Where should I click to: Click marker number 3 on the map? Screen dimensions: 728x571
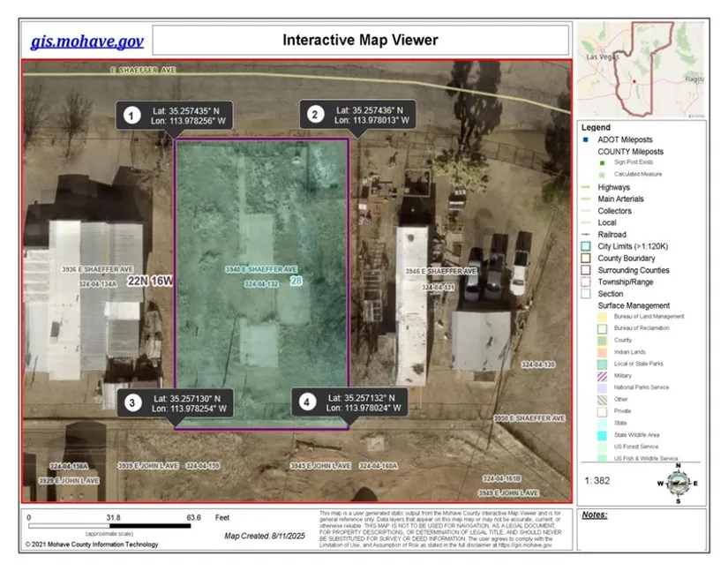132,402
